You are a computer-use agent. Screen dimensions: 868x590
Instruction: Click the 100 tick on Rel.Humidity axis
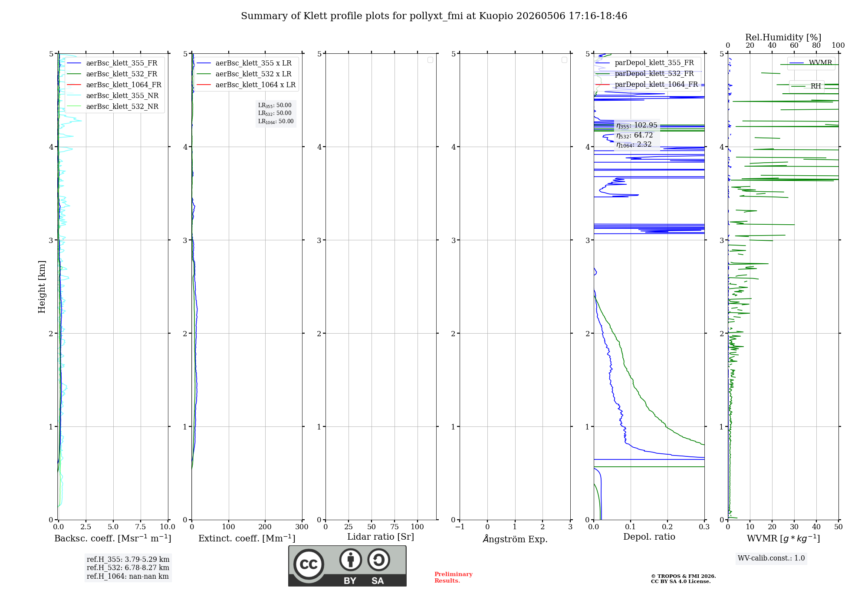(x=838, y=46)
